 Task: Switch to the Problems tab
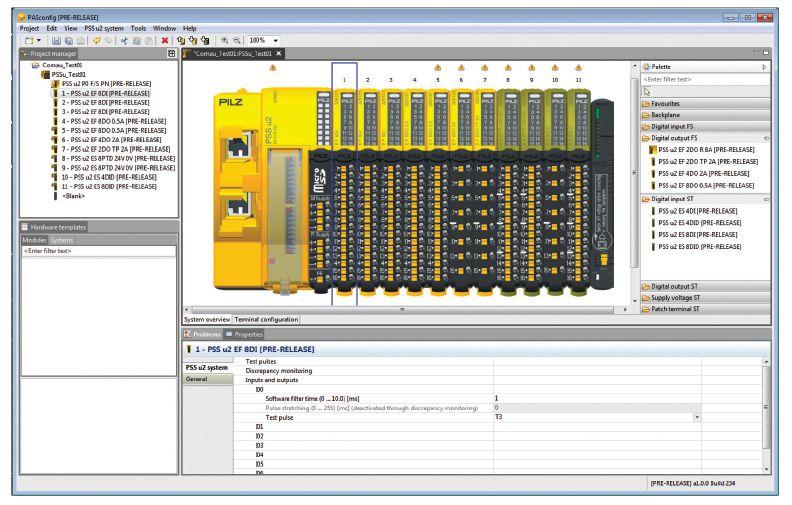(203, 334)
